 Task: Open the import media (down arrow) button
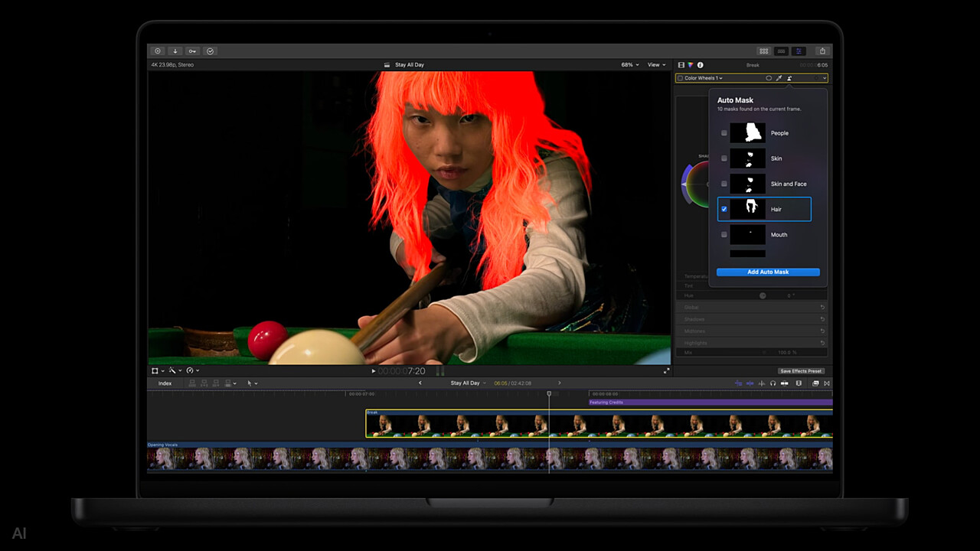click(175, 51)
